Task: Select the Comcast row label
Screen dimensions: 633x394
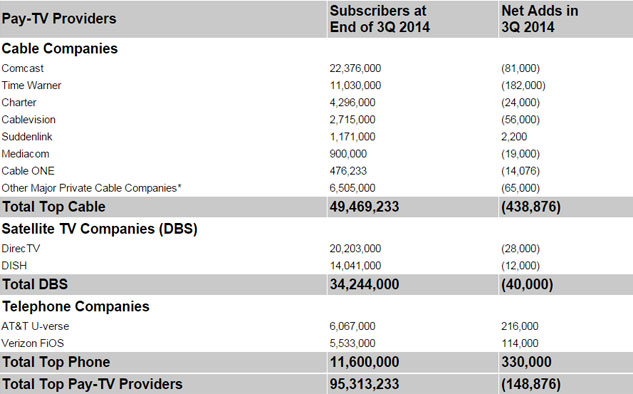Action: click(23, 68)
